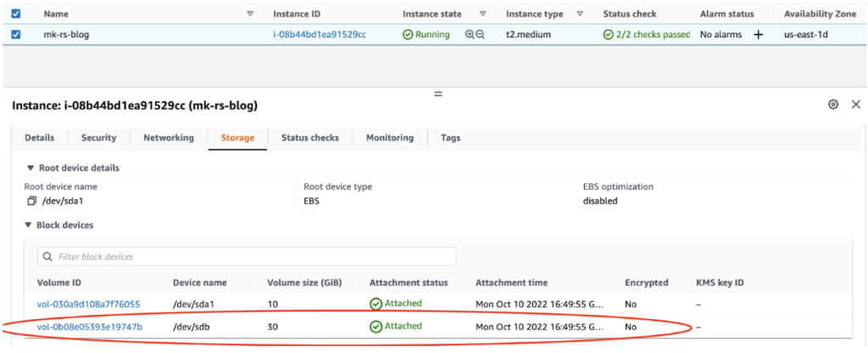Copy root device name /dev/sda1 icon
This screenshot has height=353, width=868.
click(x=31, y=201)
